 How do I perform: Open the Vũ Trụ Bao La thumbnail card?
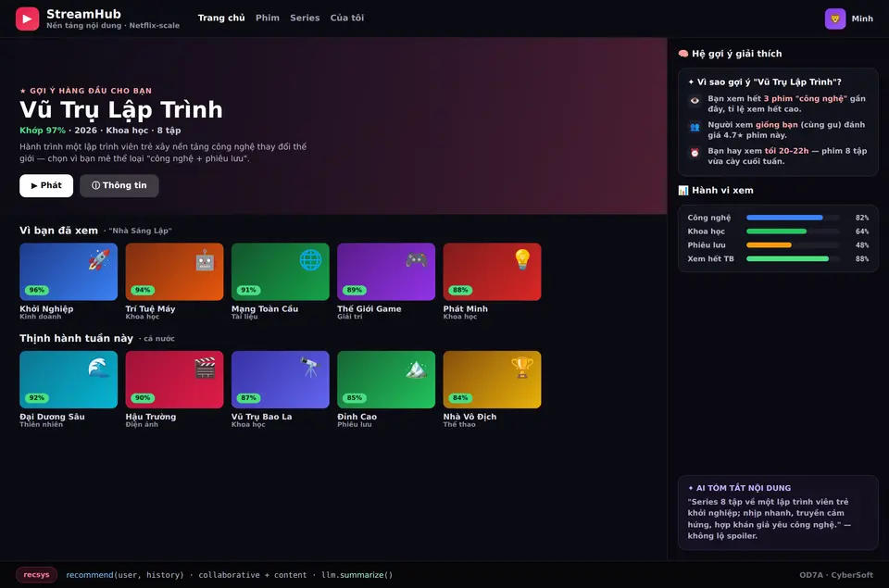280,380
